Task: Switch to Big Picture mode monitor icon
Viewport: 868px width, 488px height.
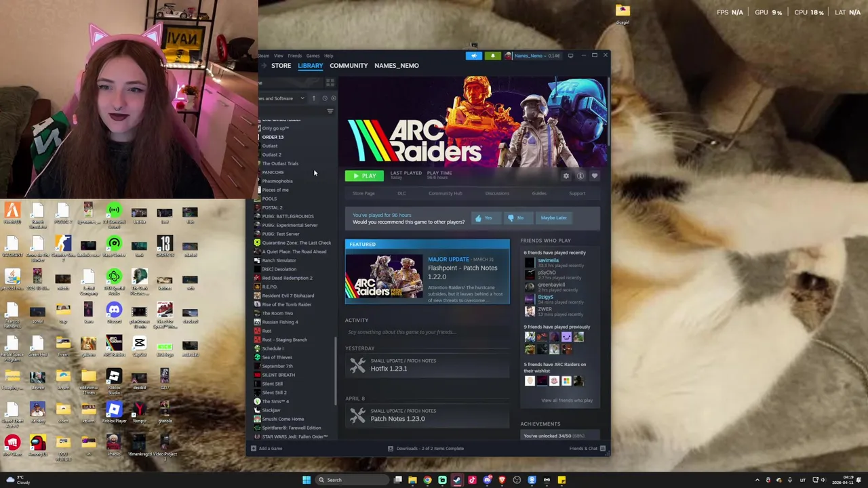Action: [570, 56]
